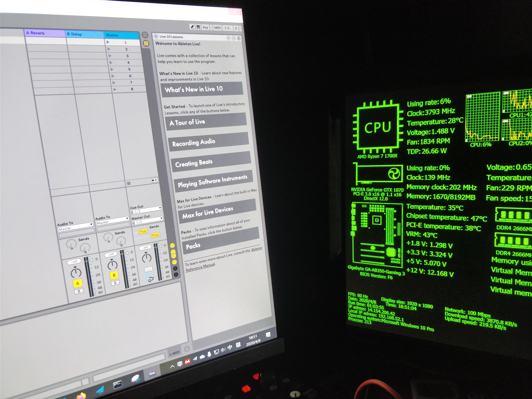Open the terminal window taskbar icon

pyautogui.click(x=118, y=385)
